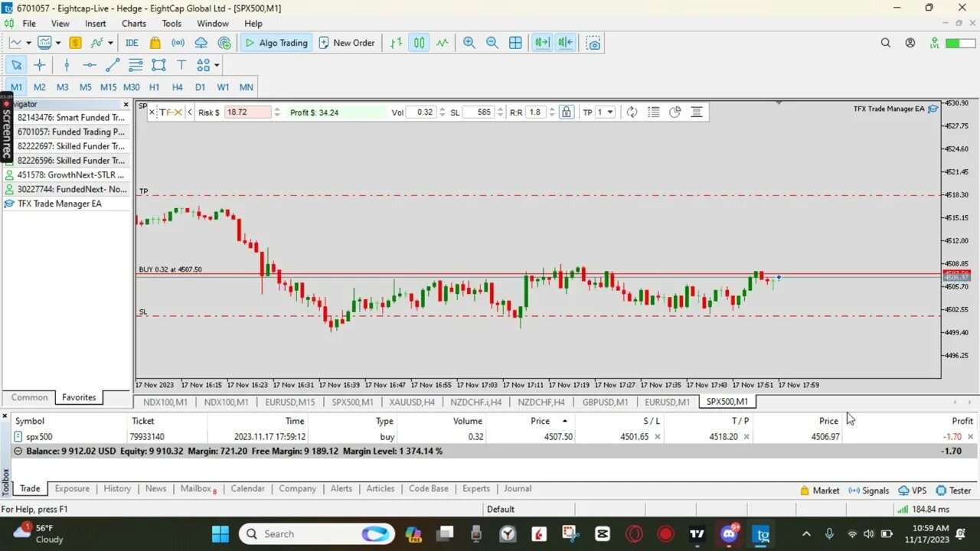Collapse the TFX trade manager panel arrow

click(190, 112)
